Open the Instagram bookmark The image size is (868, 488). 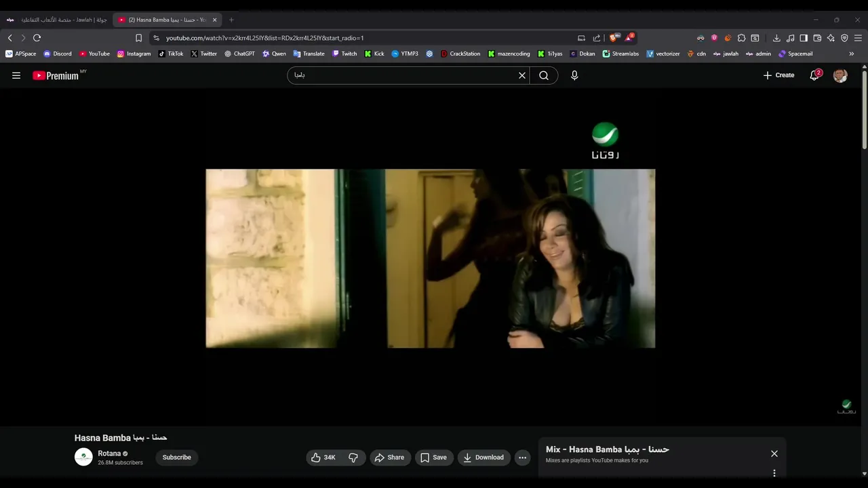134,54
